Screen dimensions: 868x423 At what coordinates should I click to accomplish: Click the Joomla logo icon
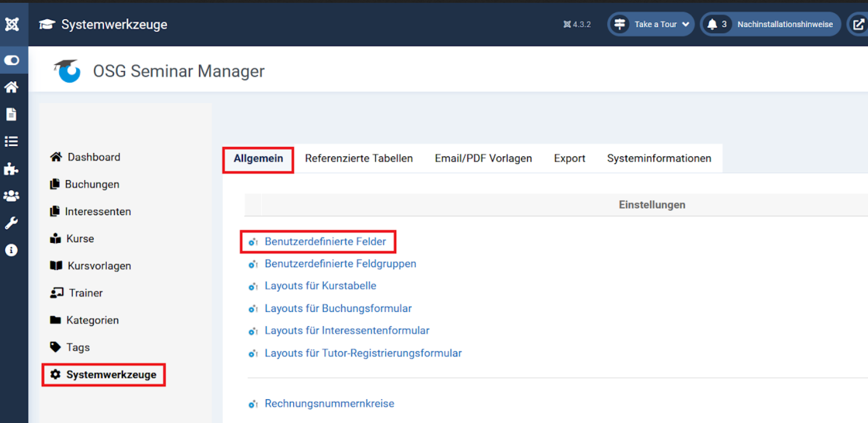coord(12,24)
